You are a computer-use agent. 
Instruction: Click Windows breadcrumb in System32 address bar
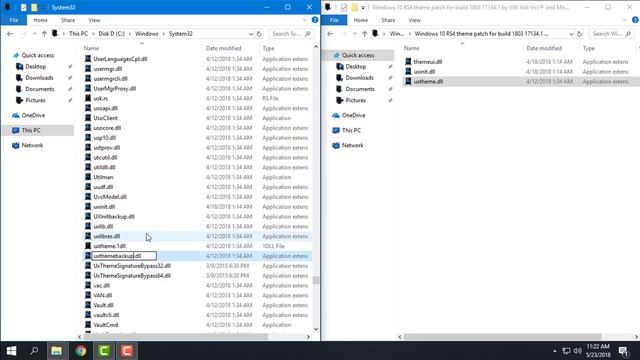147,34
